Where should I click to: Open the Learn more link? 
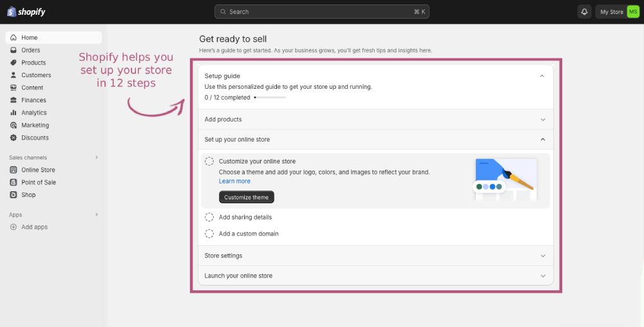point(234,181)
